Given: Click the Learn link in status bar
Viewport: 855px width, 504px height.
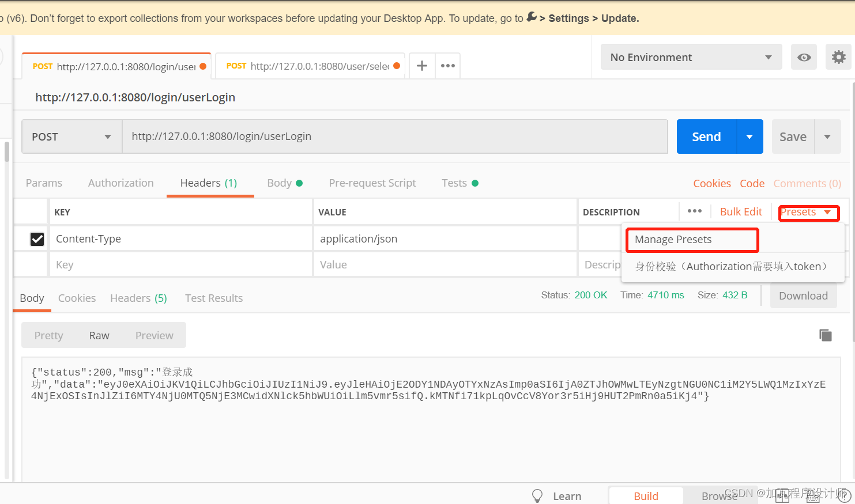Looking at the screenshot, I should pyautogui.click(x=567, y=496).
